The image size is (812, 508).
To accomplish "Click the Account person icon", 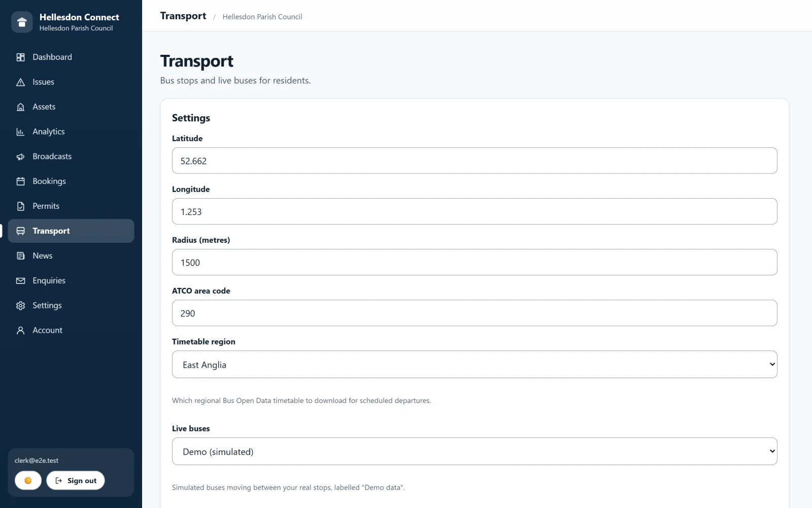I will 21,331.
